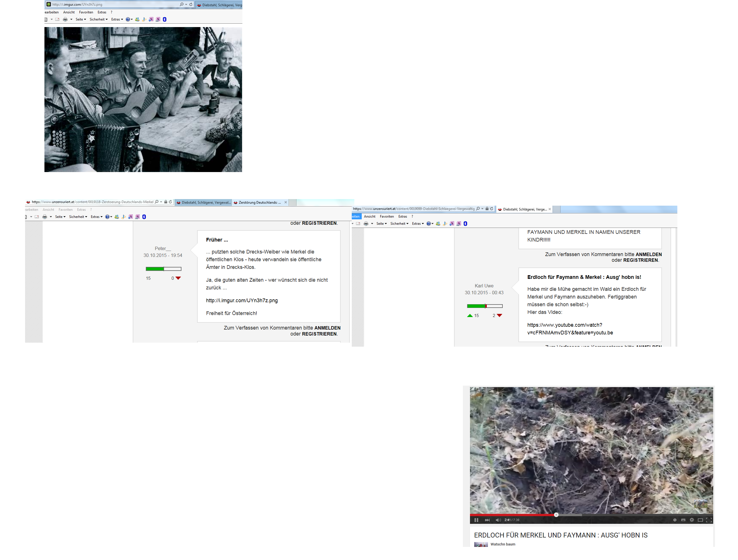
Task: Switch to Zerstörung Deutschlands browser tab
Action: tap(259, 202)
